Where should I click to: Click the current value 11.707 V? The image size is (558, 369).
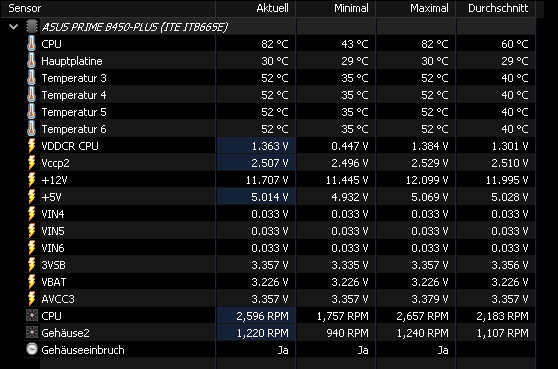click(x=267, y=180)
